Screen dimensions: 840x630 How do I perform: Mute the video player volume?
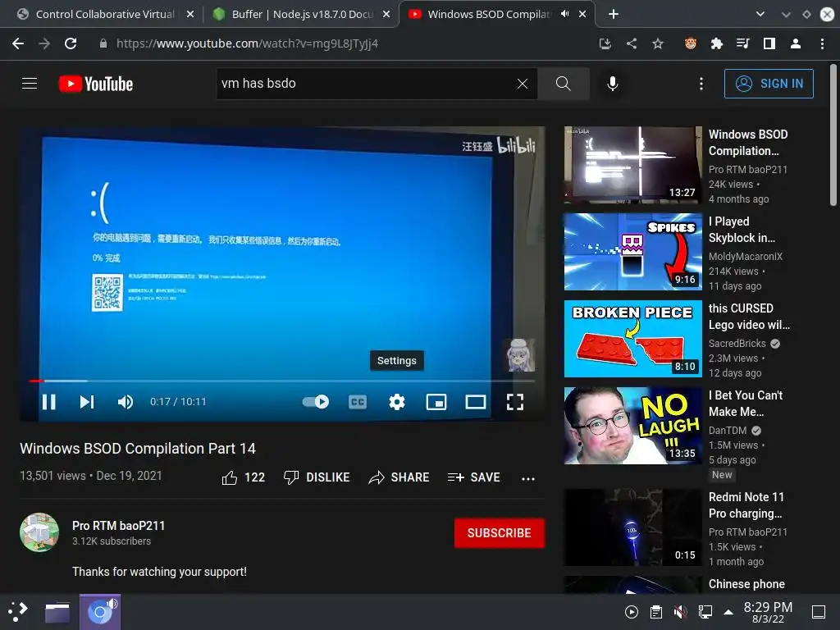pos(126,402)
